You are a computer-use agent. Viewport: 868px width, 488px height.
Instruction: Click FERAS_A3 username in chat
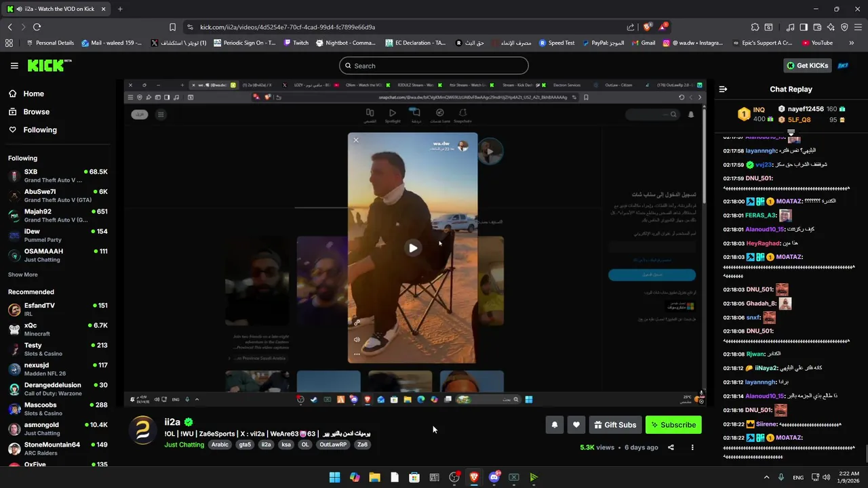[x=760, y=215]
